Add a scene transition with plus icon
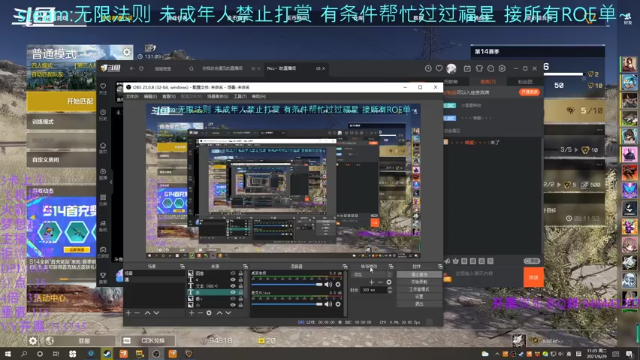The height and width of the screenshot is (360, 640). point(371,282)
